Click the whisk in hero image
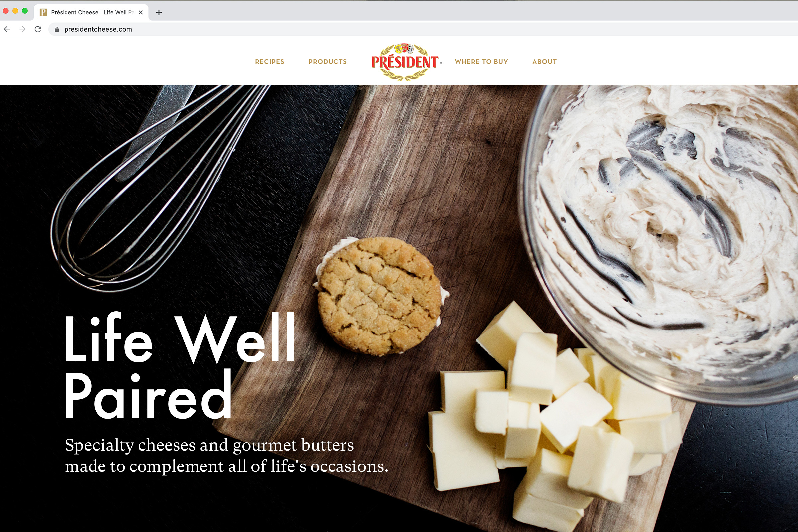This screenshot has width=798, height=532. [160, 187]
